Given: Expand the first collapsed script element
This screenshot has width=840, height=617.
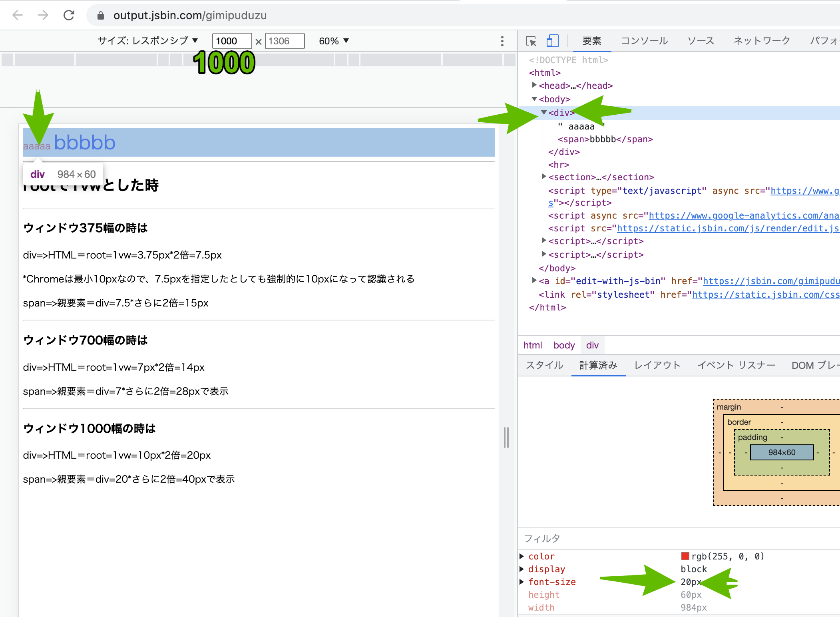Looking at the screenshot, I should click(x=544, y=241).
